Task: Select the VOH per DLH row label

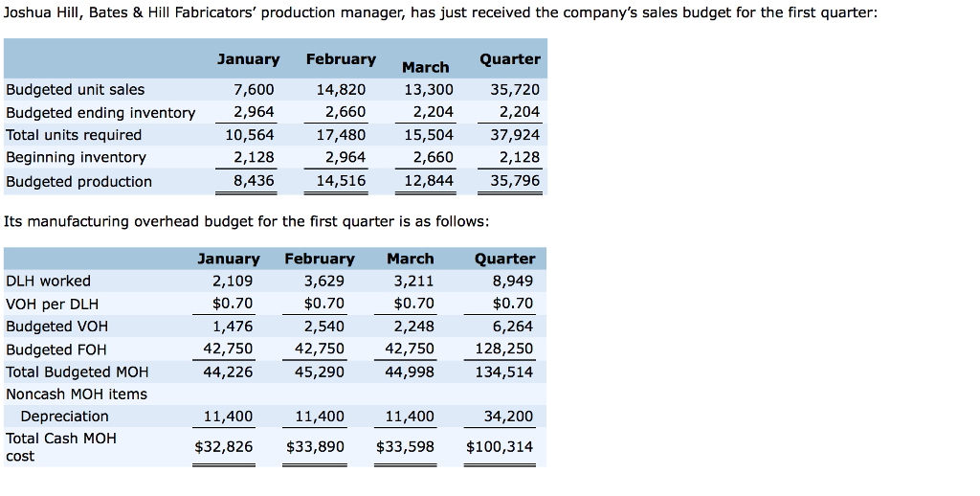Action: tap(52, 304)
